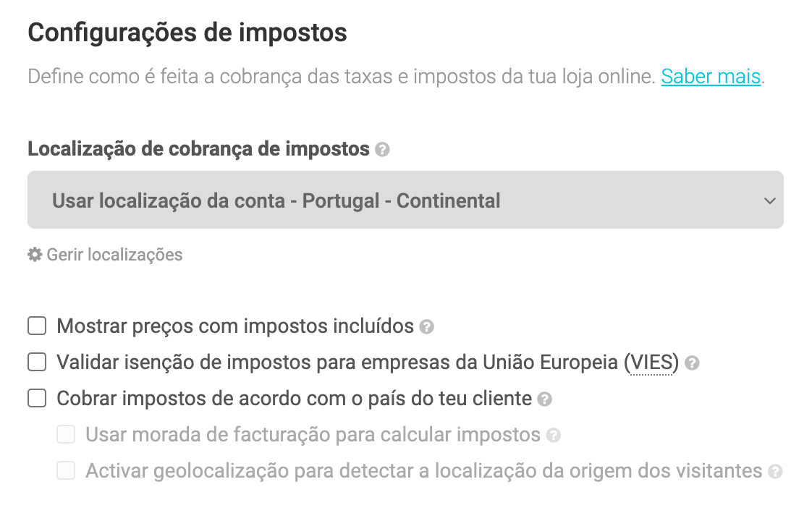Open help icon next to Cobrar impostos option
Image resolution: width=812 pixels, height=521 pixels.
click(x=545, y=399)
